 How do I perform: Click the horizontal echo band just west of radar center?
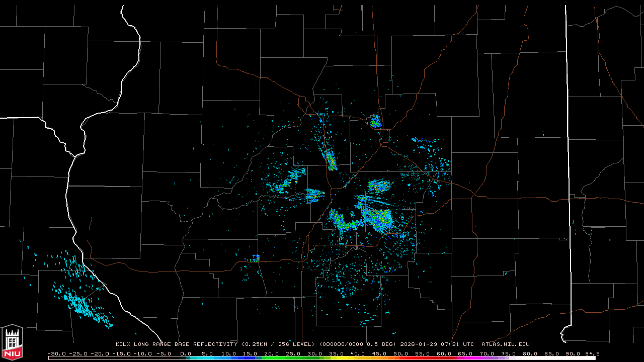pos(314,195)
